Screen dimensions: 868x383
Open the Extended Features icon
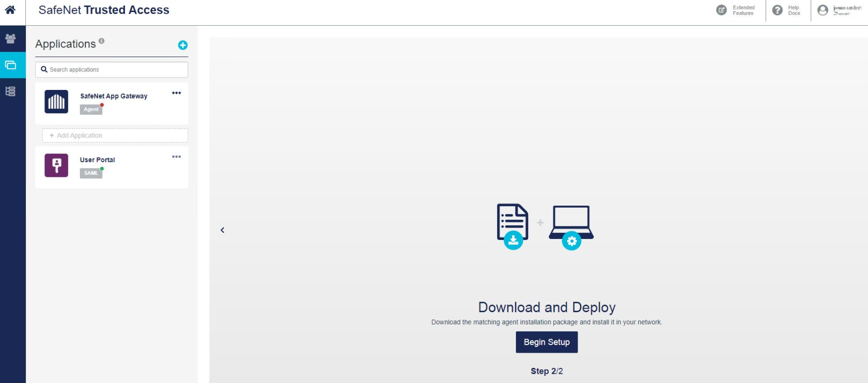tap(721, 10)
